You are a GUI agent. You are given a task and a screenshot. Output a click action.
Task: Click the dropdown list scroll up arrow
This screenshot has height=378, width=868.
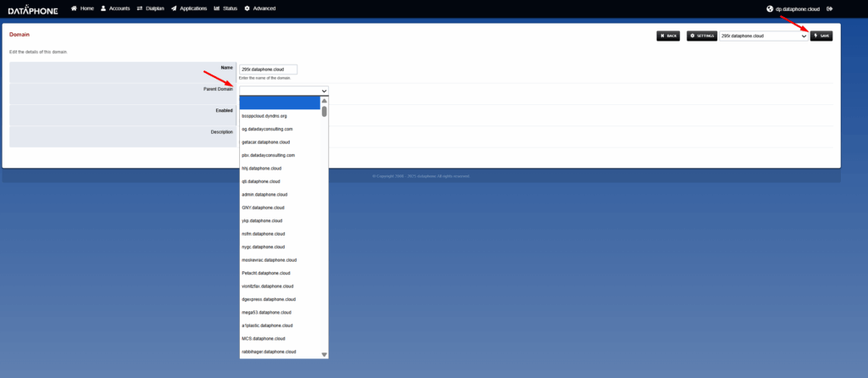pos(325,101)
